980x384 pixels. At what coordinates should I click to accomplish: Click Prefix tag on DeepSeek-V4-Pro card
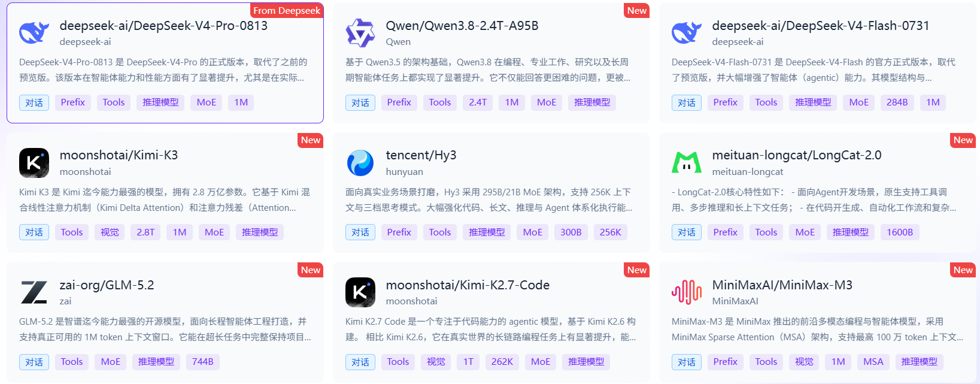(x=73, y=102)
